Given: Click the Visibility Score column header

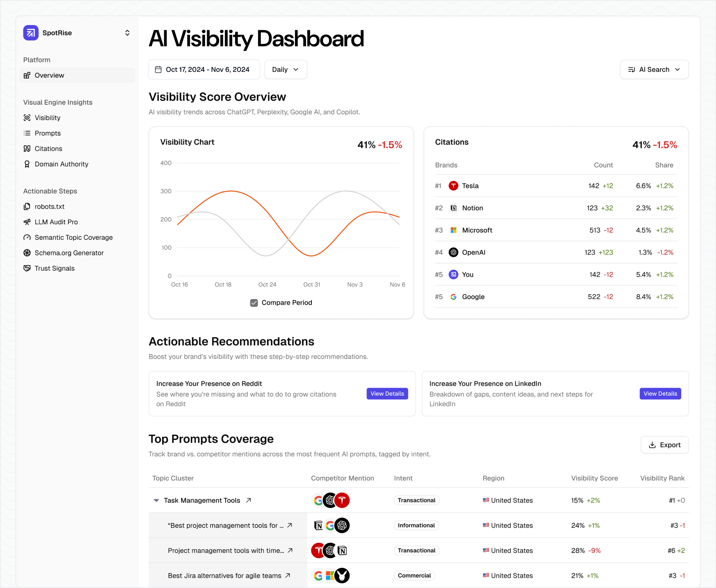Looking at the screenshot, I should [594, 478].
